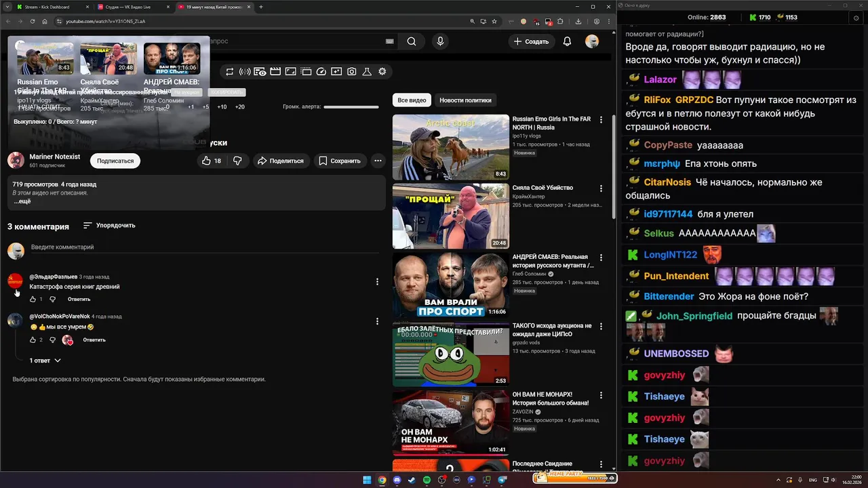Start voice search with microphone icon
868x488 pixels.
tap(440, 41)
